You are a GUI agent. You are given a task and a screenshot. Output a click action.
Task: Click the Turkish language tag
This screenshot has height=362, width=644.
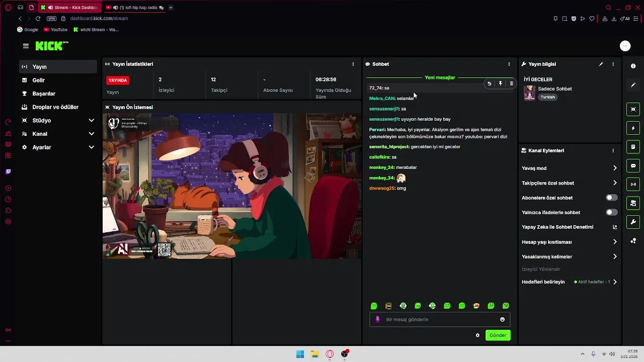tap(548, 98)
